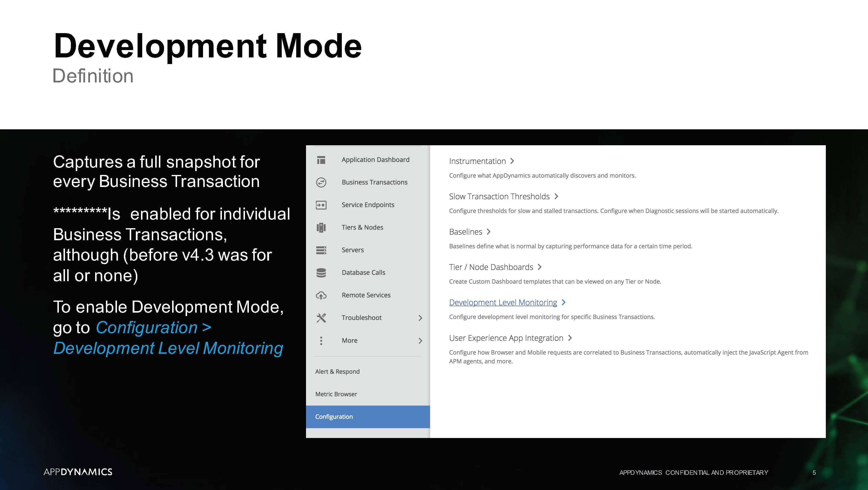
Task: Open Metric Browser section
Action: pos(336,394)
